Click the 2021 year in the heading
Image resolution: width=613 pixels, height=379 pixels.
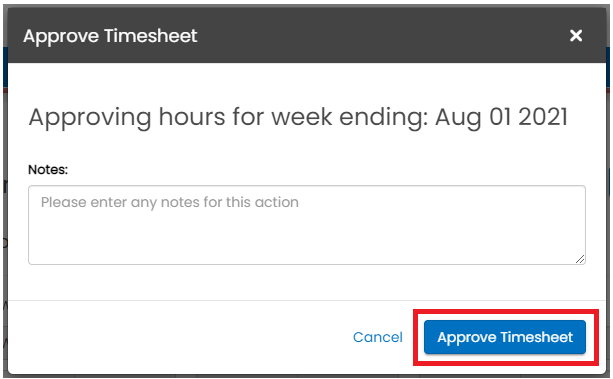[543, 117]
